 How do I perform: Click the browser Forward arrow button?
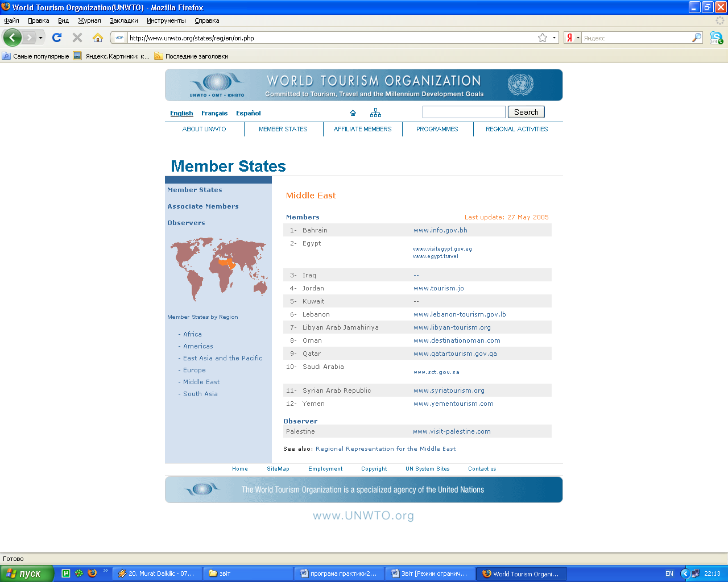point(30,38)
